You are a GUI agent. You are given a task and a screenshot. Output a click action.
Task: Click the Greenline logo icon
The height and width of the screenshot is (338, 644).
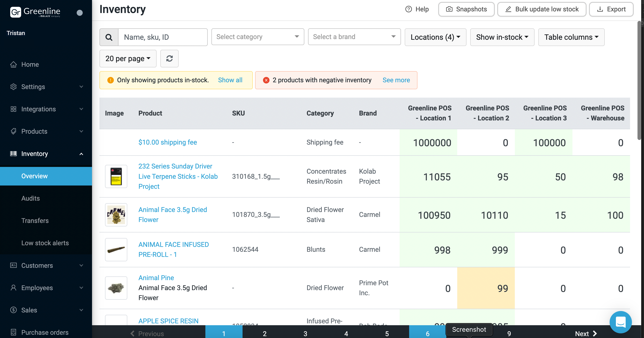click(x=16, y=12)
